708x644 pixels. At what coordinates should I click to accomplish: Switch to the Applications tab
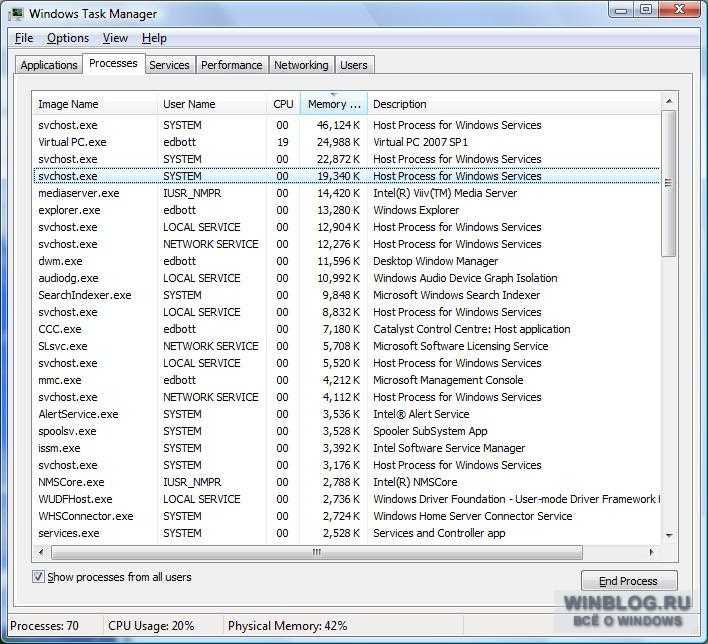(49, 65)
